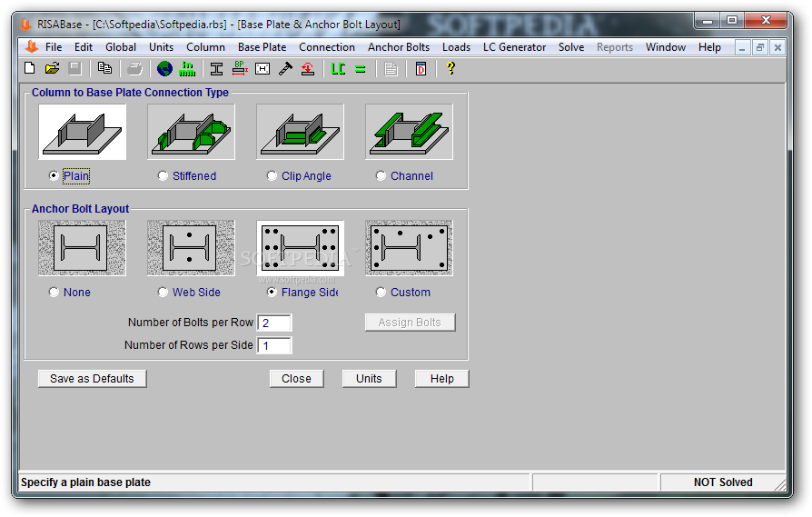Click the red D detail report icon
The width and height of the screenshot is (812, 517).
click(x=421, y=68)
